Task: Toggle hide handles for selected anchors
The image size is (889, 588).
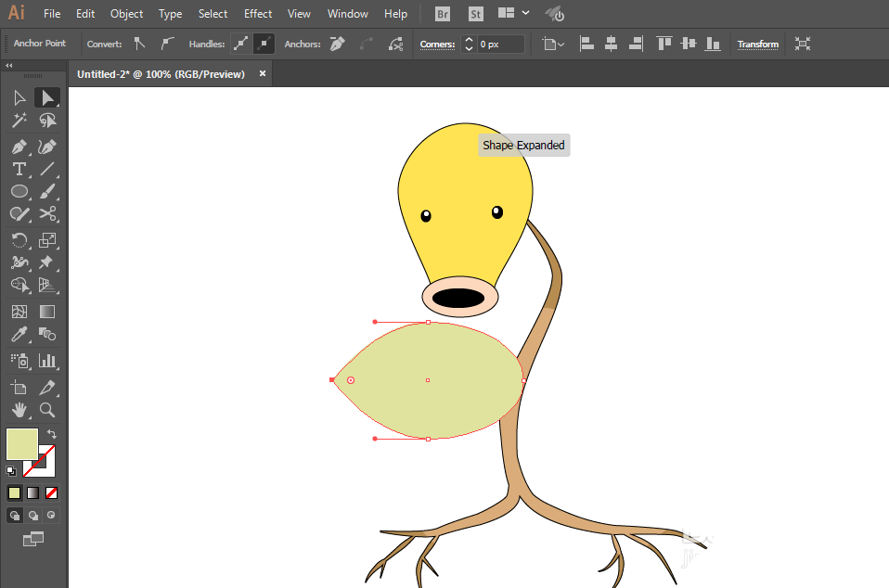Action: coord(264,44)
